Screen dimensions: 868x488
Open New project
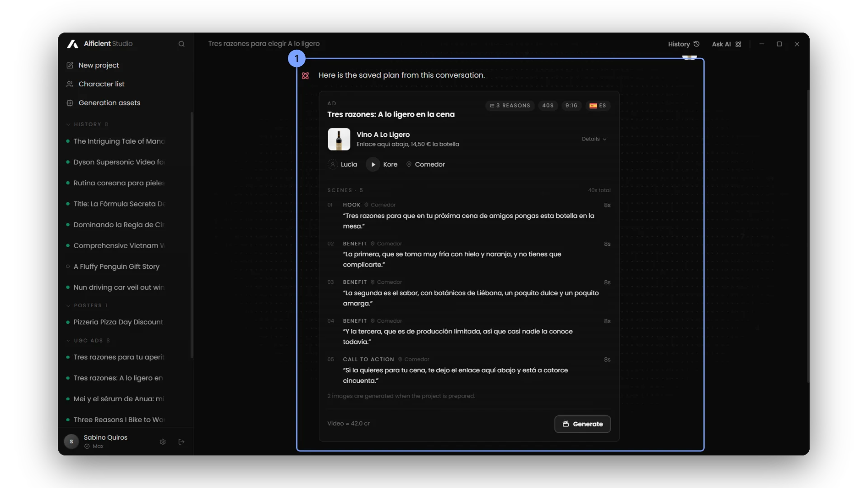click(93, 65)
